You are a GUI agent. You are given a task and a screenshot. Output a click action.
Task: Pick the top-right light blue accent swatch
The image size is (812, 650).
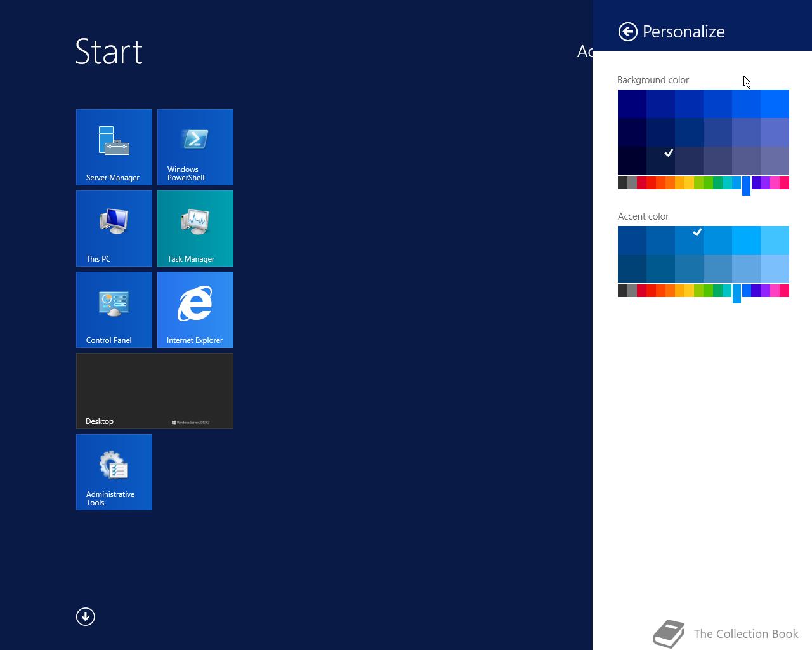[x=775, y=240]
